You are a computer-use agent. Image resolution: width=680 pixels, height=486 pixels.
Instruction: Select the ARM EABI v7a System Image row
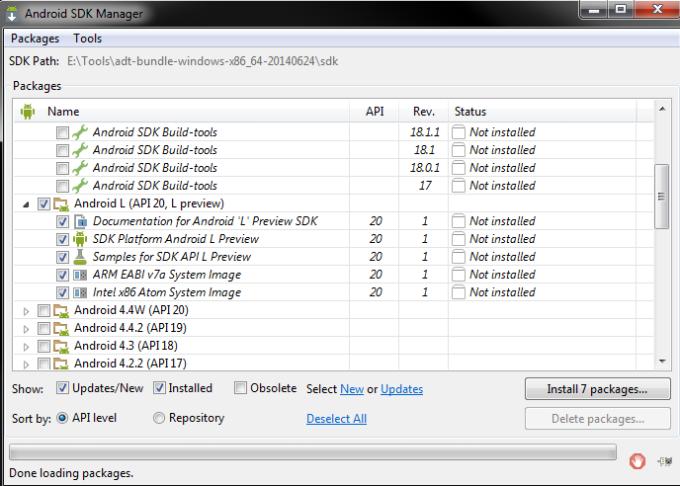coord(333,274)
